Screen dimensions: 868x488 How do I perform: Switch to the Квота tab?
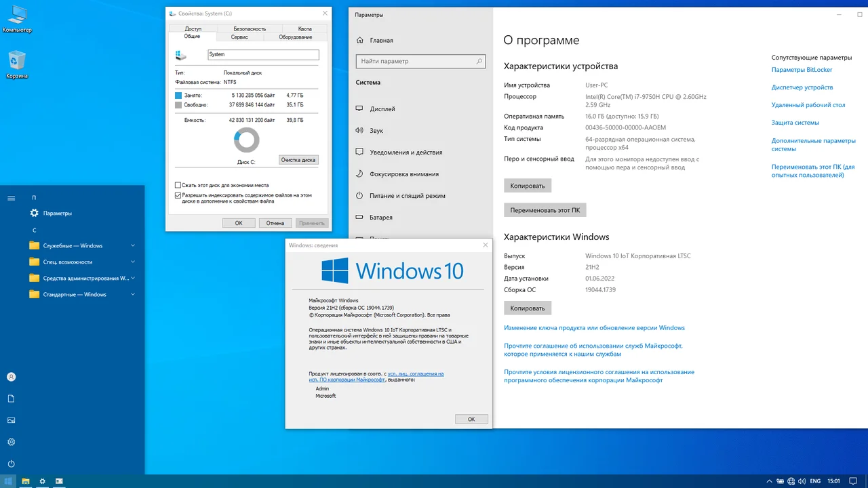304,28
